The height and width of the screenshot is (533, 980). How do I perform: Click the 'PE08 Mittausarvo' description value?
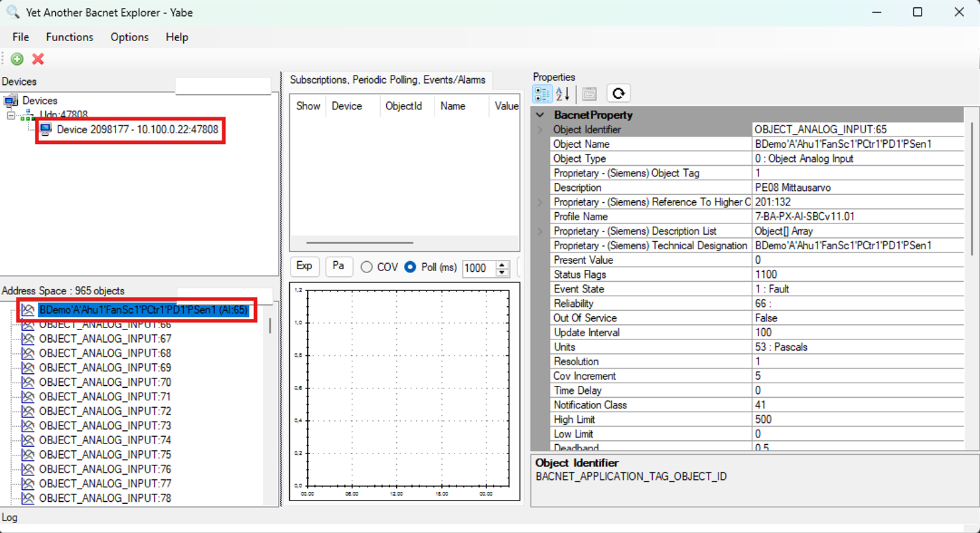point(792,188)
